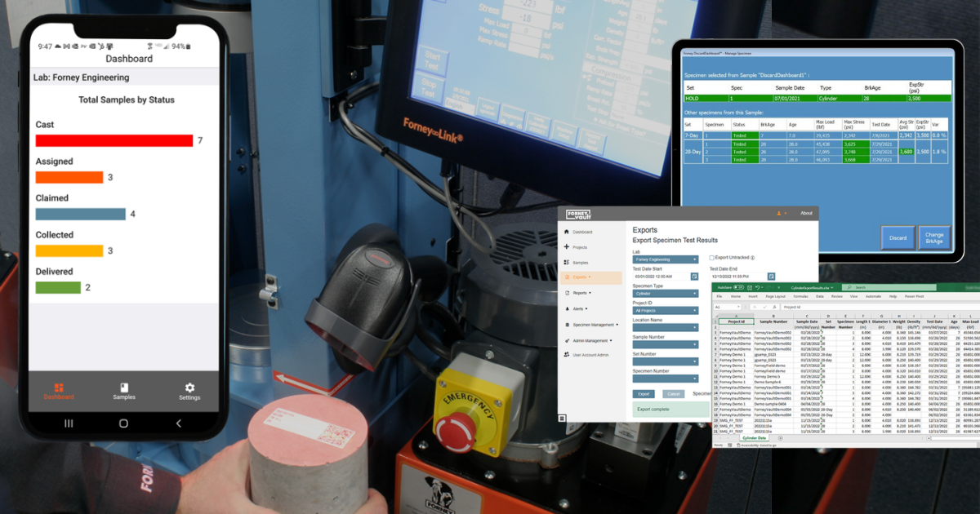Select the Dashboard icon in ForneyVault sidebar

(567, 232)
